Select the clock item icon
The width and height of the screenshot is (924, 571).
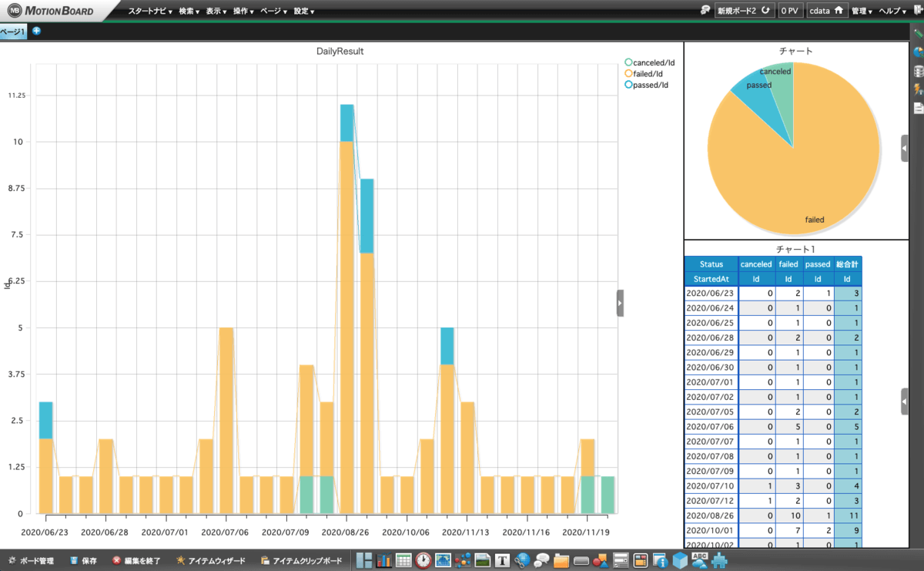pos(423,560)
